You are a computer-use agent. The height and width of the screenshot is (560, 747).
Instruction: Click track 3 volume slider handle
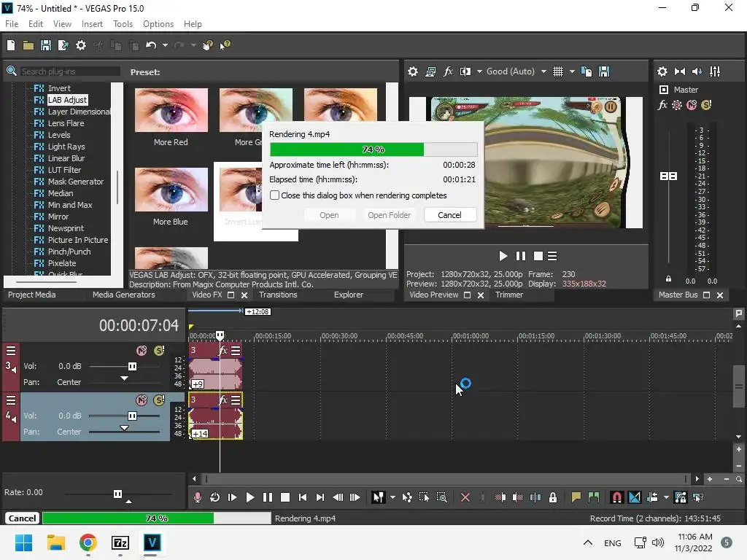(132, 366)
